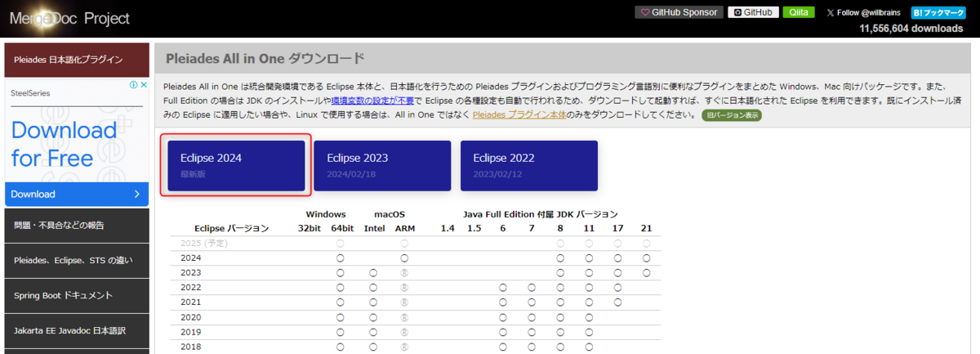980x354 pixels.
Task: Select 2021 JDK 17 circle
Action: tap(617, 302)
